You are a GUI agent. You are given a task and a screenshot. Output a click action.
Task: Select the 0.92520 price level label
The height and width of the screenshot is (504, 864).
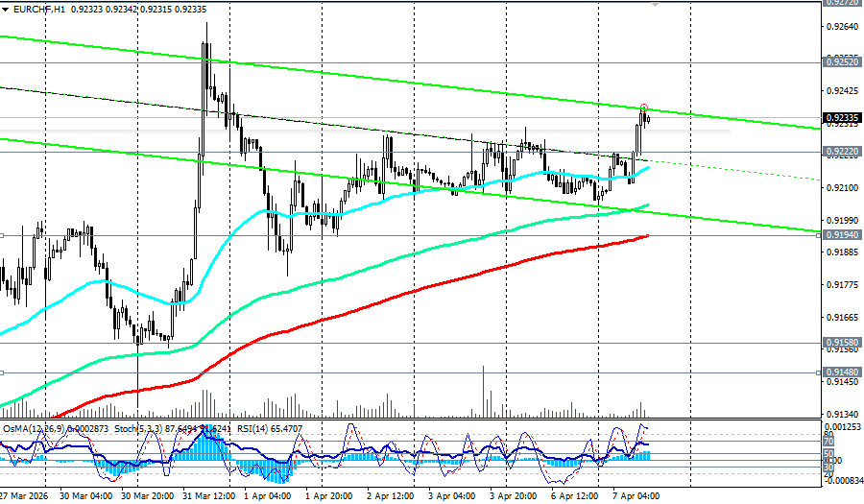tap(841, 61)
